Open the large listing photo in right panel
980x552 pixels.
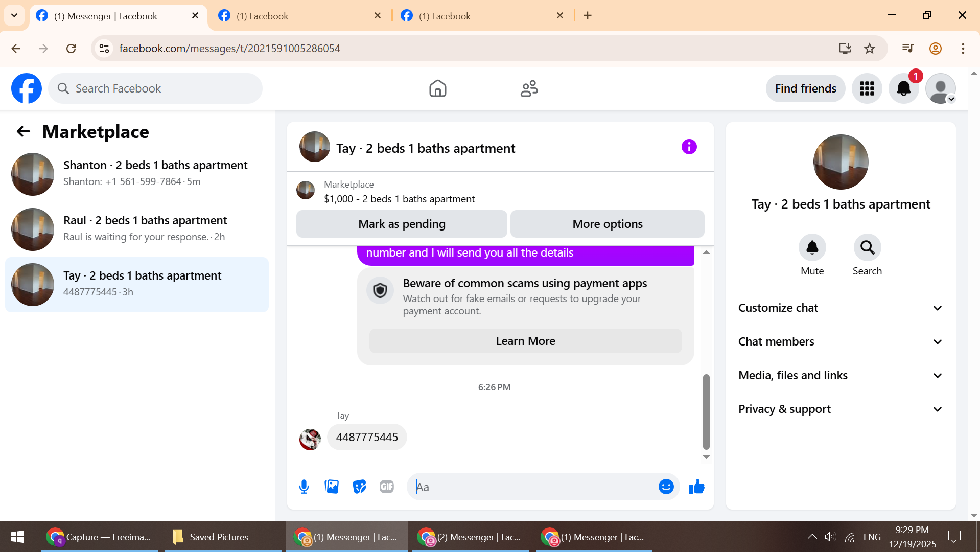(x=841, y=162)
